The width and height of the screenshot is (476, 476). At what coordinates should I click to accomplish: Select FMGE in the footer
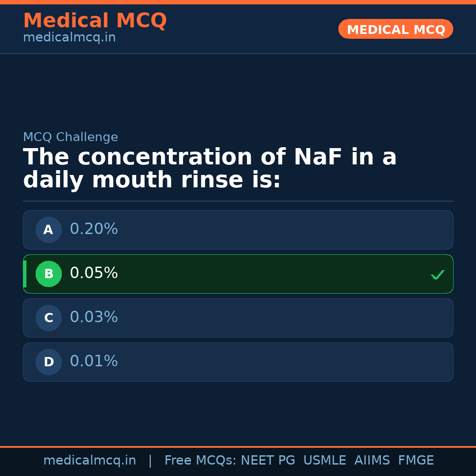point(416,461)
